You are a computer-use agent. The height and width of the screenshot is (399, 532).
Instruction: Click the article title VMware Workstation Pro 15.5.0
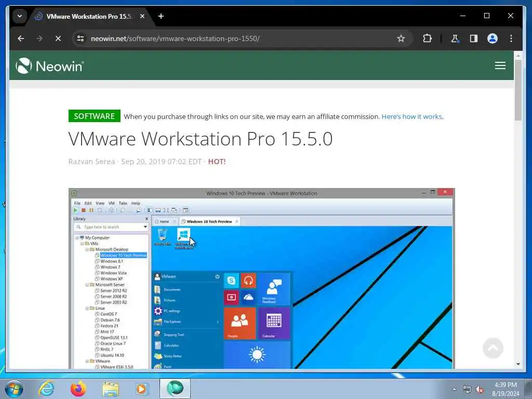coord(200,139)
